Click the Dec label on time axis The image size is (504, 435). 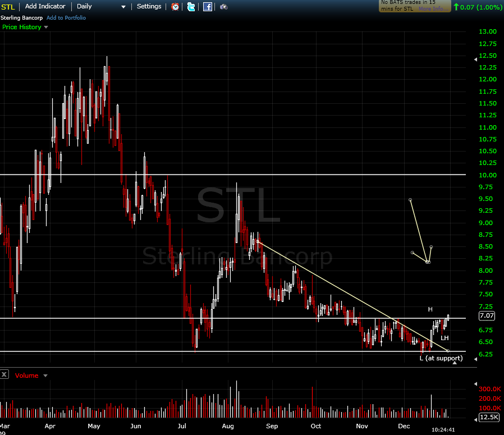404,426
